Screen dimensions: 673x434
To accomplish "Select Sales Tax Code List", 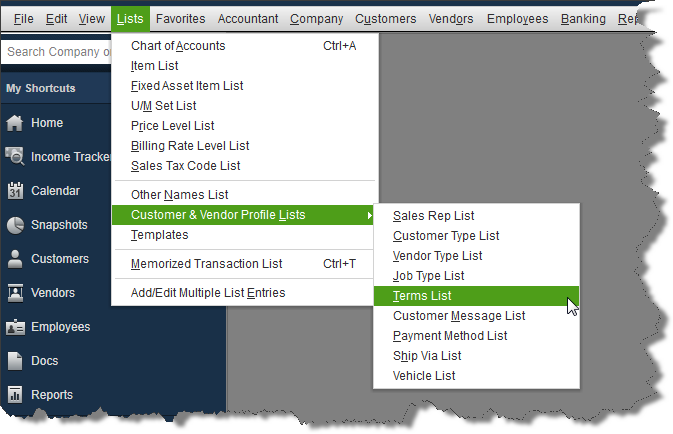I will tap(245, 166).
